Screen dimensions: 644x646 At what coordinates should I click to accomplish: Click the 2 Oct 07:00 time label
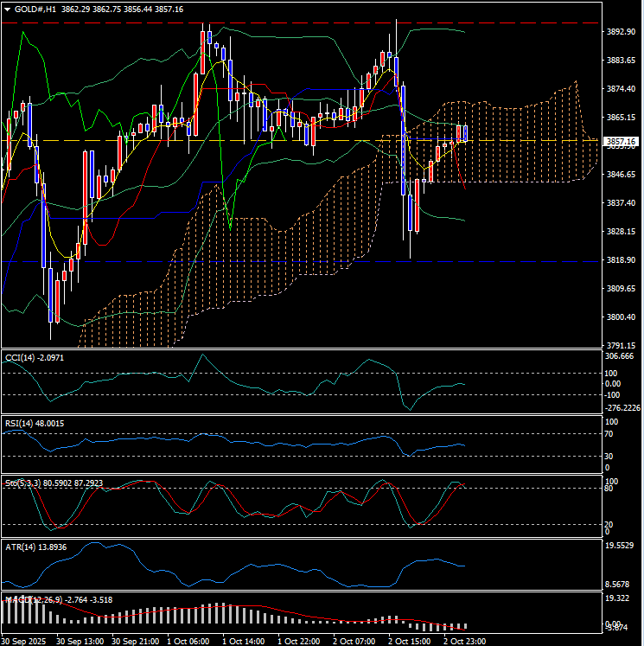(x=354, y=641)
